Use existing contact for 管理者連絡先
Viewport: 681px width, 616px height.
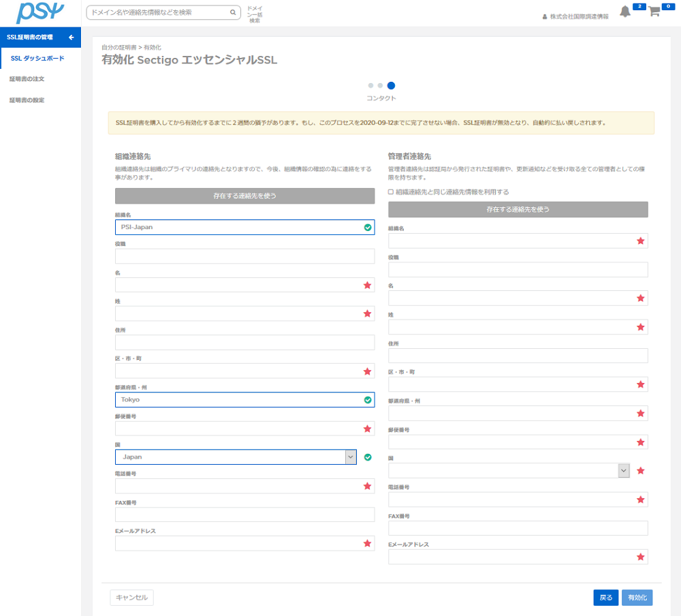point(518,210)
